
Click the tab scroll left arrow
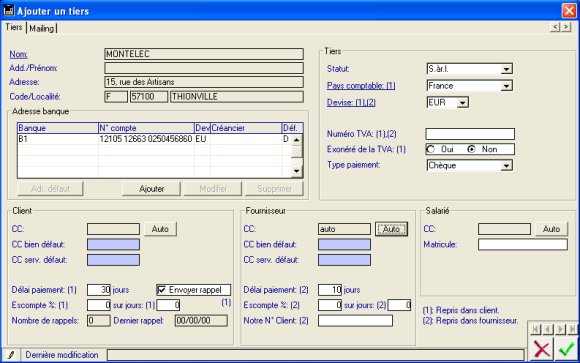click(555, 27)
